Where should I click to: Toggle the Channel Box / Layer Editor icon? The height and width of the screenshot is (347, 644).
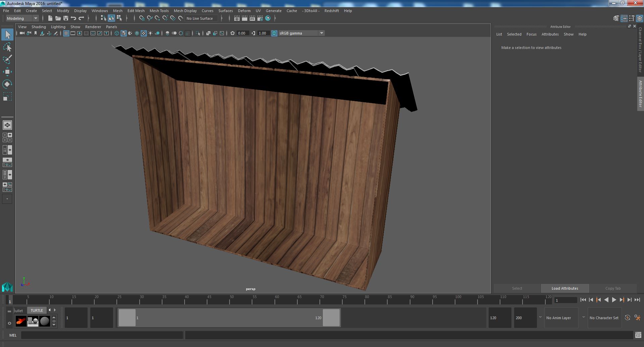640,18
